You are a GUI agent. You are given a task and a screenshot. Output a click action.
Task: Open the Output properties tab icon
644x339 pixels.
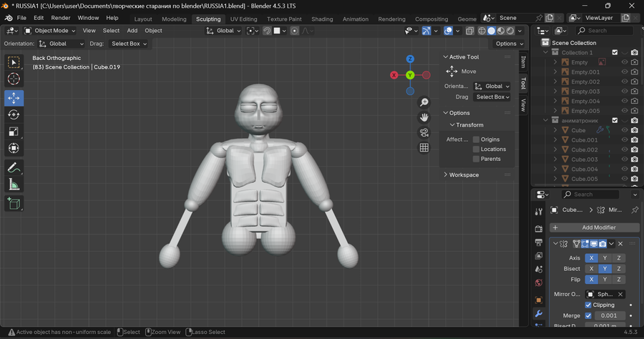538,242
